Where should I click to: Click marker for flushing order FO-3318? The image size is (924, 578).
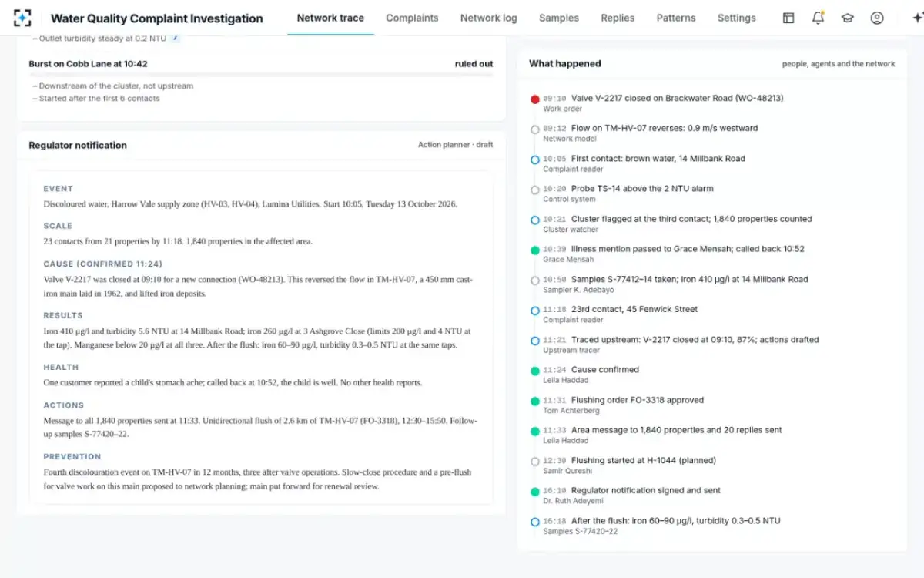535,402
